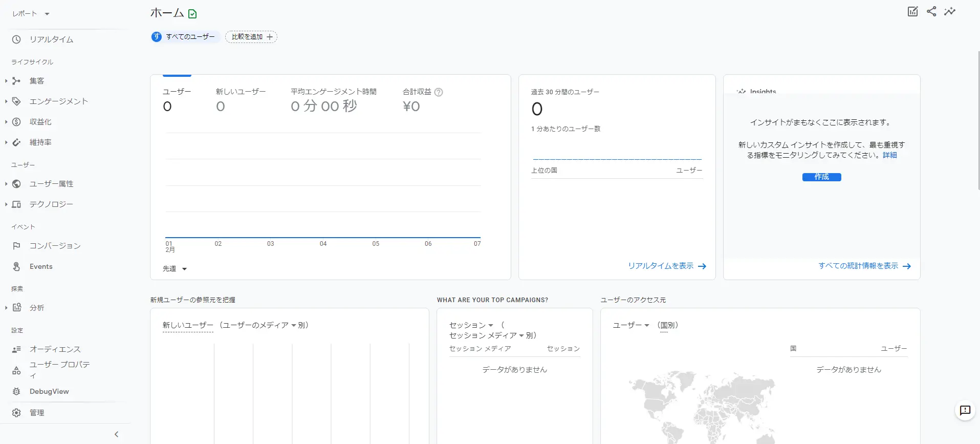The height and width of the screenshot is (444, 980).
Task: Select the 合計収益 metric tab
Action: coord(423,100)
